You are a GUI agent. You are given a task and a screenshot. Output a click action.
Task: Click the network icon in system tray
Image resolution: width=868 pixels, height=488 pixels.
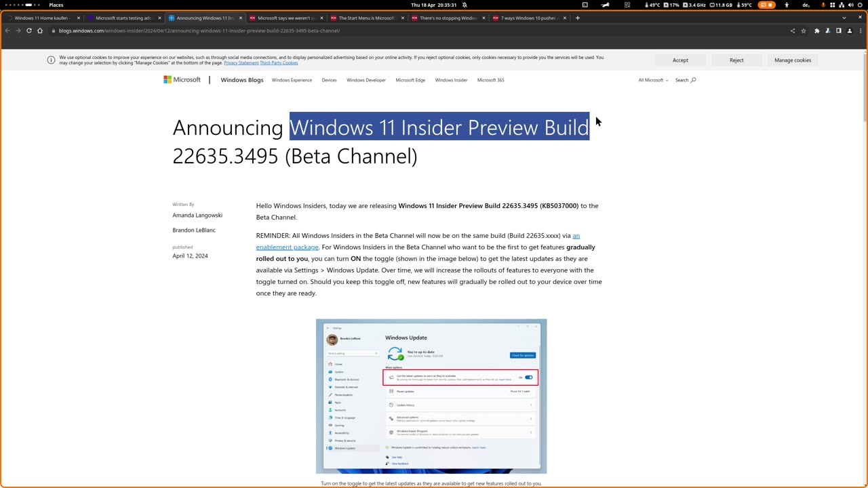point(841,5)
